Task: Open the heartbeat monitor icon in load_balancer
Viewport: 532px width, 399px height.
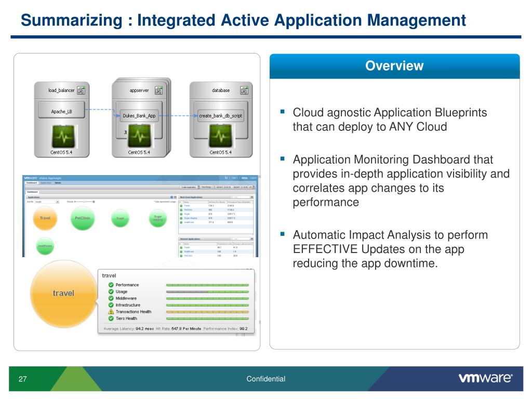Action: point(63,137)
